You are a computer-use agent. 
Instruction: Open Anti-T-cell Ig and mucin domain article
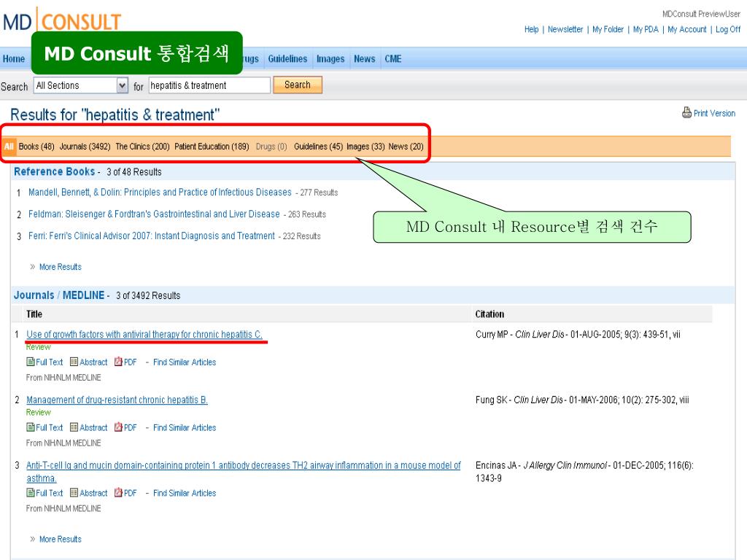click(x=244, y=472)
